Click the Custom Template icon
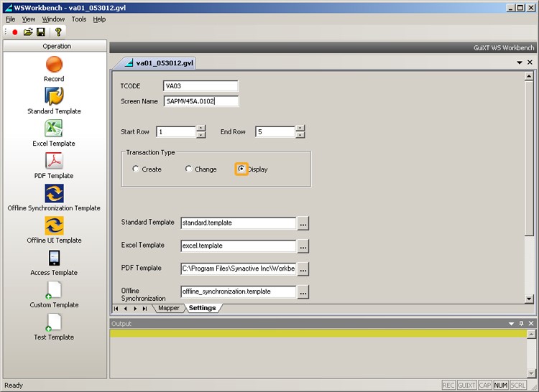The height and width of the screenshot is (392, 539). [x=54, y=290]
